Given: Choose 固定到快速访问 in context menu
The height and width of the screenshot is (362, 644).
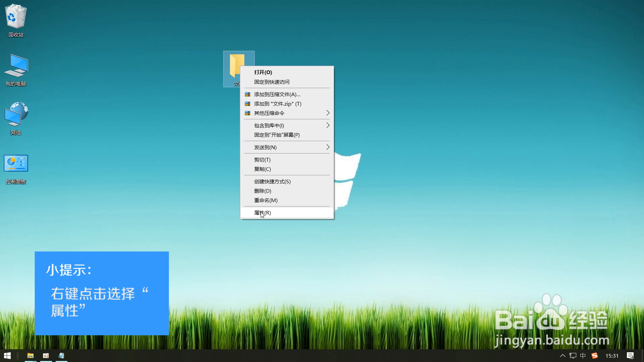Looking at the screenshot, I should [x=287, y=82].
